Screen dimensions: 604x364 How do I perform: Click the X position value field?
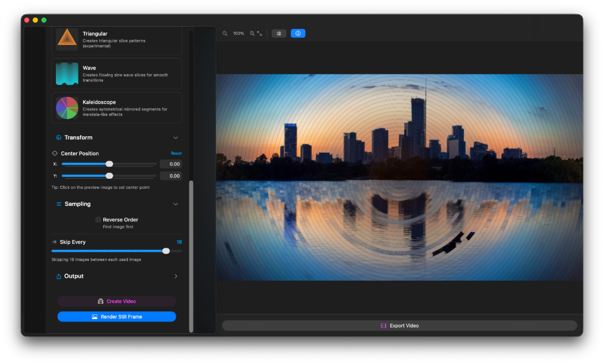(x=170, y=164)
